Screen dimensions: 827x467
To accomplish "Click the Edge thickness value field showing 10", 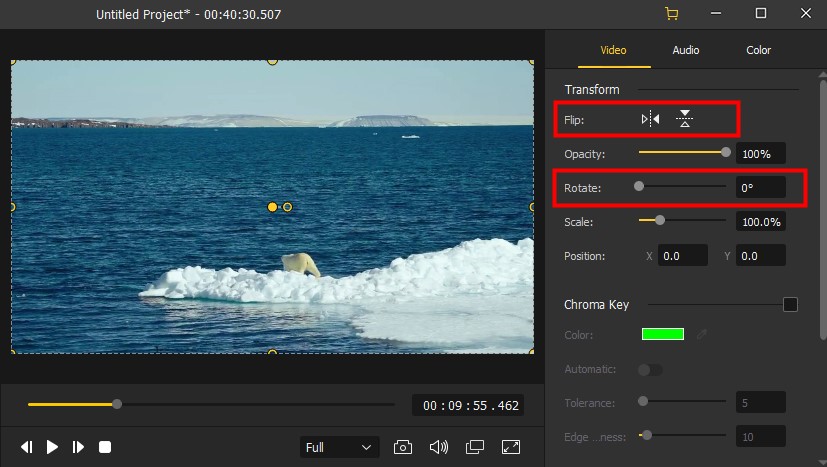I will 761,436.
